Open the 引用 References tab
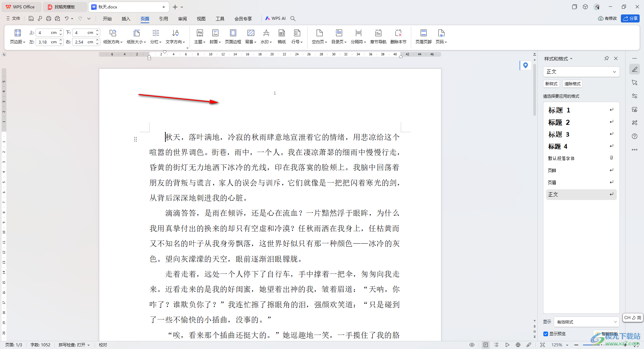Image resolution: width=644 pixels, height=349 pixels. (163, 19)
